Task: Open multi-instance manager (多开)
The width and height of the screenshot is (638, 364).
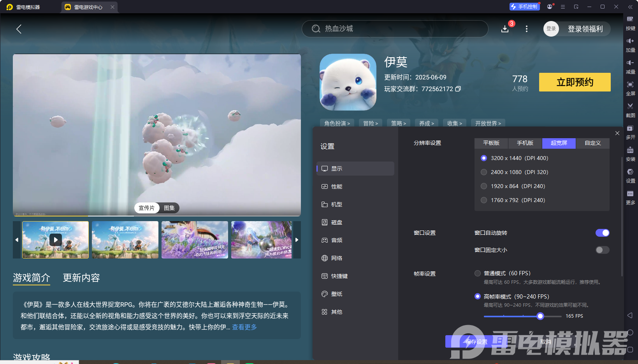Action: point(631,132)
